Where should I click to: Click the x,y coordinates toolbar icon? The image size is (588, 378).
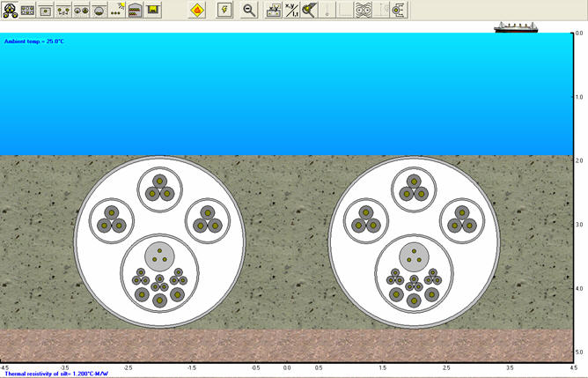[x=292, y=10]
